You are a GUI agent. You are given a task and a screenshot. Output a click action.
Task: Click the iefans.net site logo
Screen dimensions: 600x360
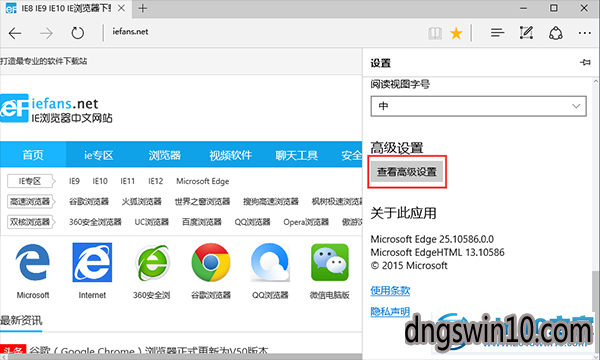coord(56,109)
